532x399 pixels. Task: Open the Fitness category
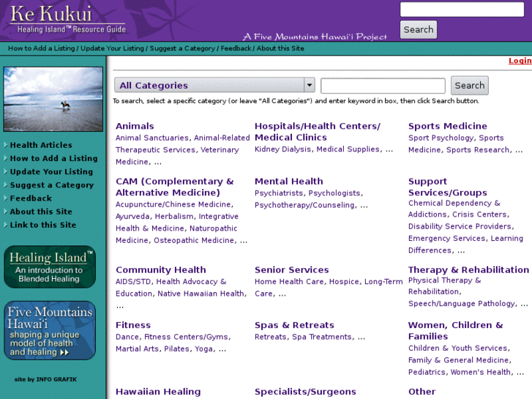point(133,325)
